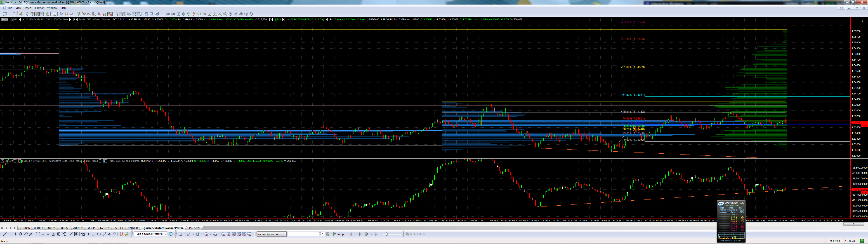Switch chart style to OHLC bar icon
868x244 pixels.
click(x=61, y=14)
